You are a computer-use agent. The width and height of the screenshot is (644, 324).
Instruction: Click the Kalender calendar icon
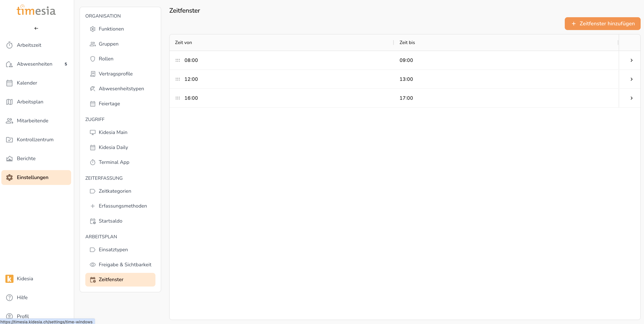pos(9,83)
